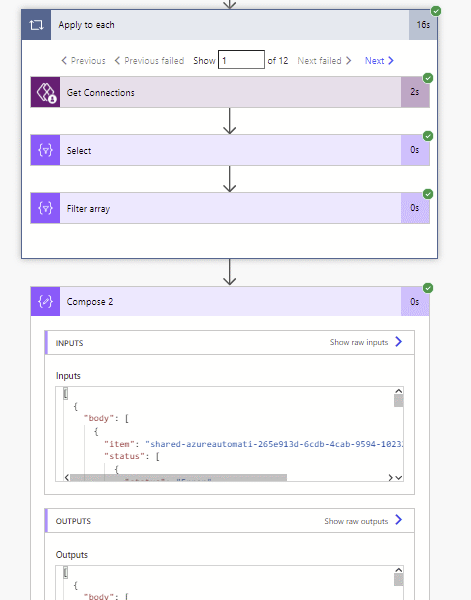
Task: Expand the Select action card
Action: tap(230, 150)
